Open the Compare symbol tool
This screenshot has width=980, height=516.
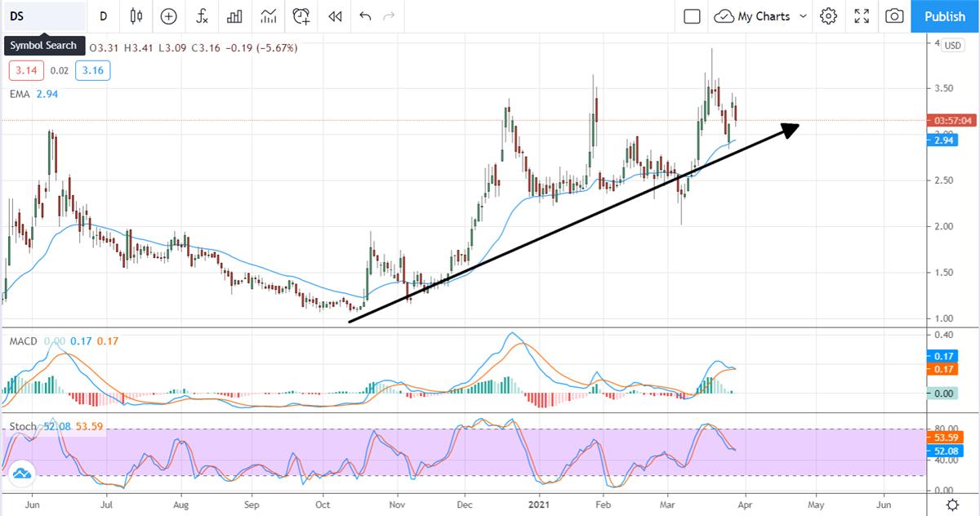[168, 16]
